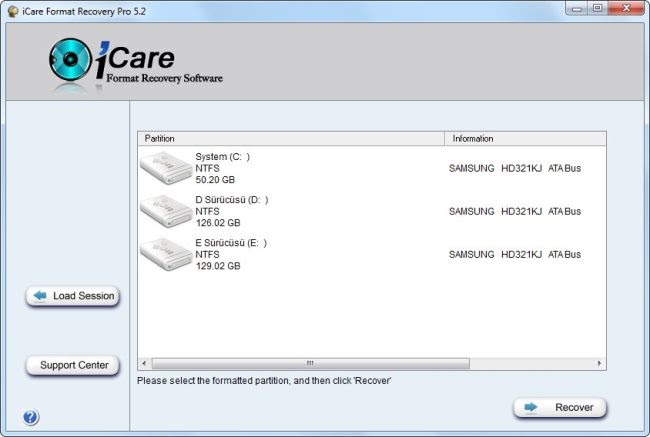Screen dimensions: 650x437
Task: Click SAMSUNG HD321KJ info for E Sürücüsü row
Action: pos(515,255)
